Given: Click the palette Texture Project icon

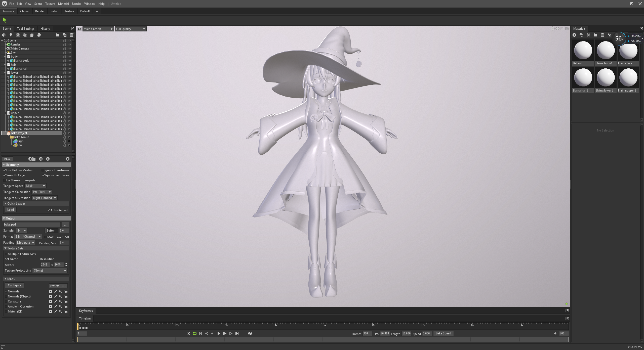Looking at the screenshot, I should coord(39,35).
